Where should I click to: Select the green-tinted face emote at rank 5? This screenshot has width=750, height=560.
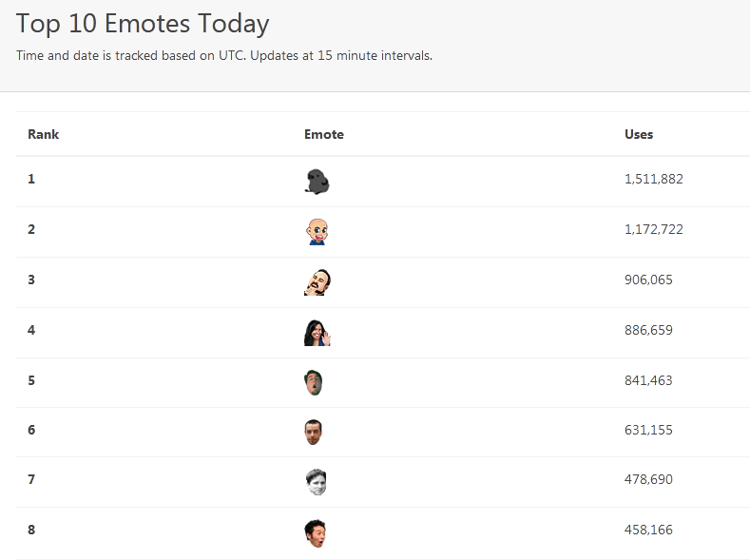click(x=314, y=382)
